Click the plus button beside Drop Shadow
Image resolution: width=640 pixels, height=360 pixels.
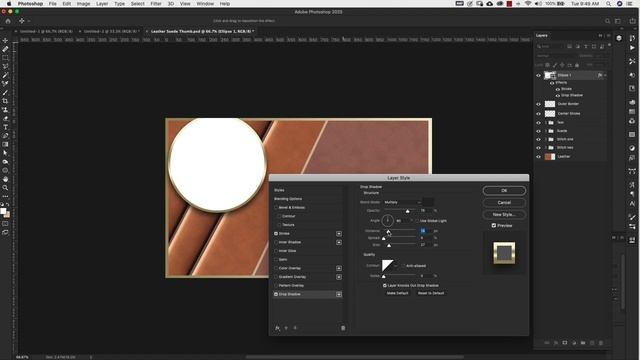point(339,294)
